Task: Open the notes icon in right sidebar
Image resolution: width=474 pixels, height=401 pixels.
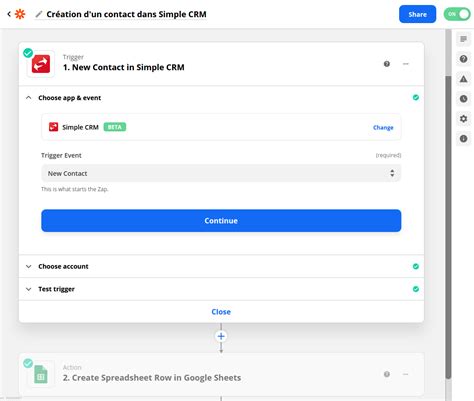Action: pos(463,39)
